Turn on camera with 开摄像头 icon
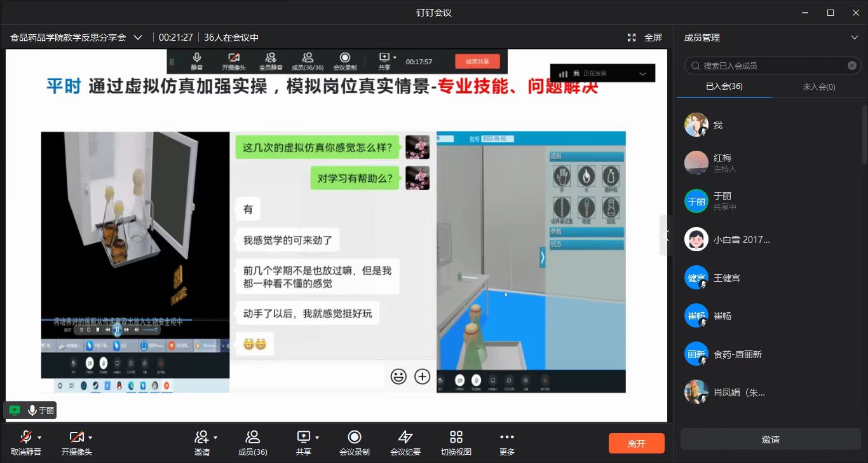 tap(76, 438)
